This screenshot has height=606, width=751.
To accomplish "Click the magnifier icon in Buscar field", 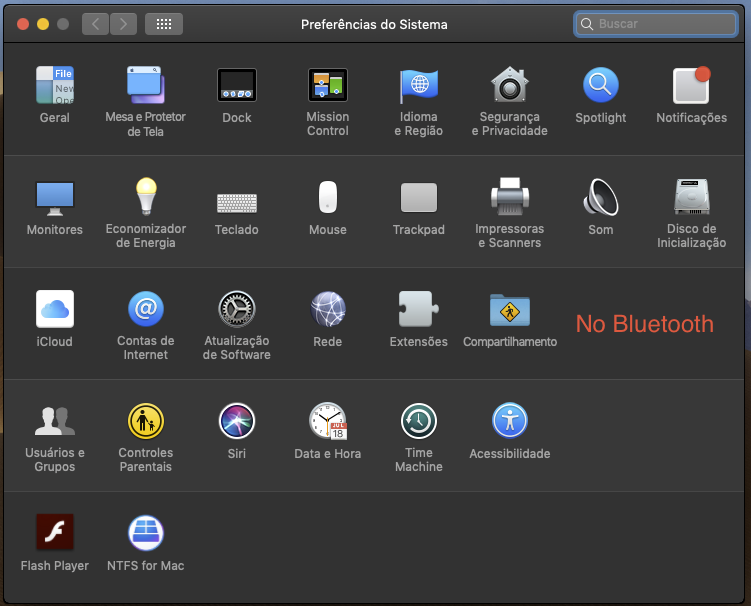I will coord(587,24).
